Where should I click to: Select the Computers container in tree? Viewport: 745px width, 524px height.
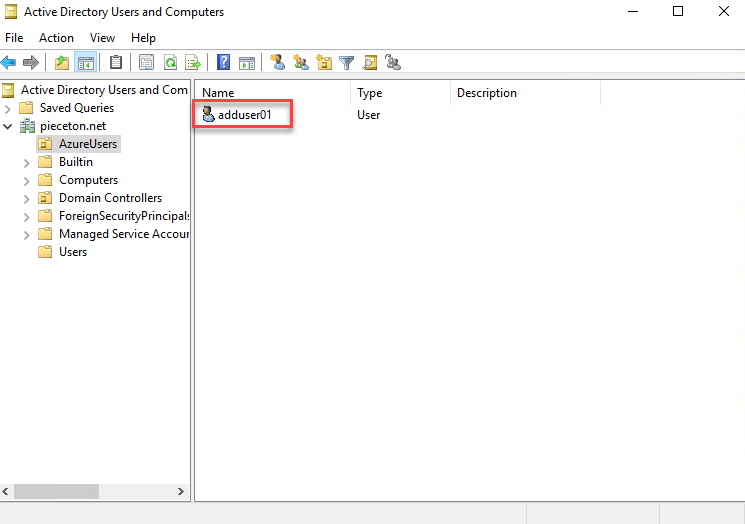[x=88, y=180]
